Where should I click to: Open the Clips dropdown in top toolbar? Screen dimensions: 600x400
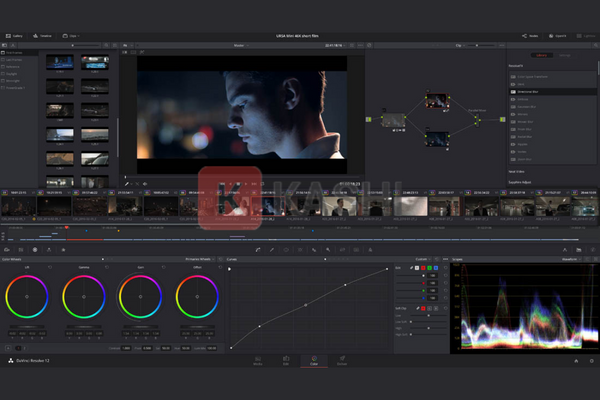(71, 36)
